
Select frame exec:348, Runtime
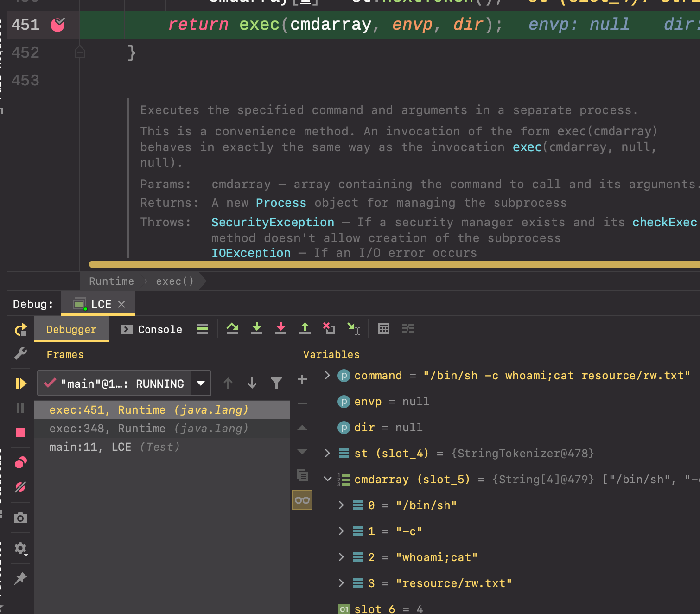click(162, 429)
